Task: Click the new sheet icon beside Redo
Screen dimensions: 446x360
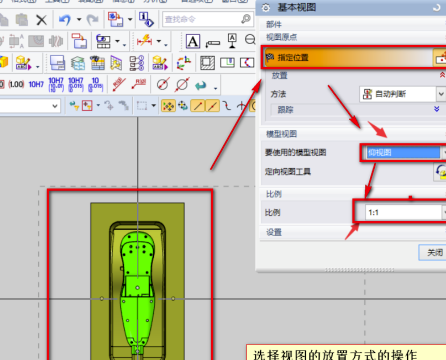Action: (x=115, y=19)
